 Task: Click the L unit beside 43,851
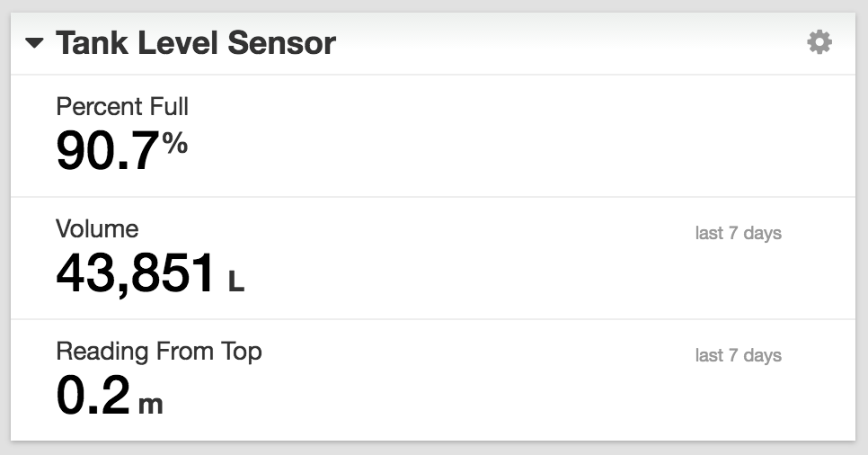(x=235, y=281)
